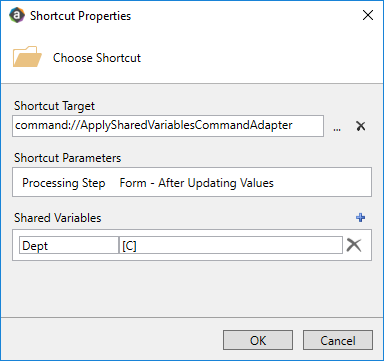Viewport: 384px width, 361px height.
Task: Confirm the dialog with OK
Action: click(258, 340)
